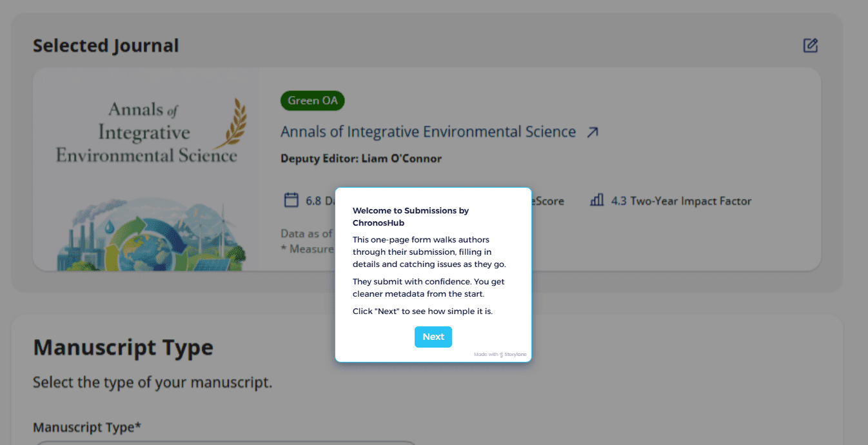The width and height of the screenshot is (868, 445).
Task: Click the 'Select the type of your manuscript' text
Action: click(x=152, y=382)
